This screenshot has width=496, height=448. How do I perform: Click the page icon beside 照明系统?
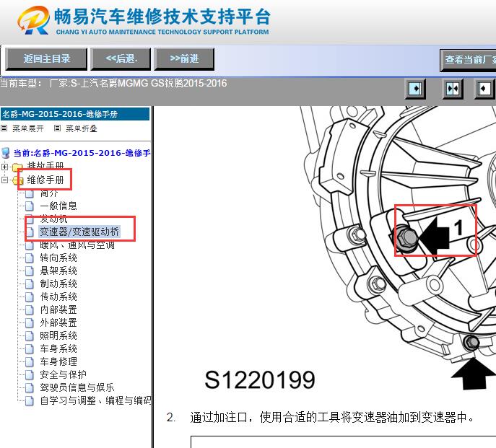[x=29, y=335]
